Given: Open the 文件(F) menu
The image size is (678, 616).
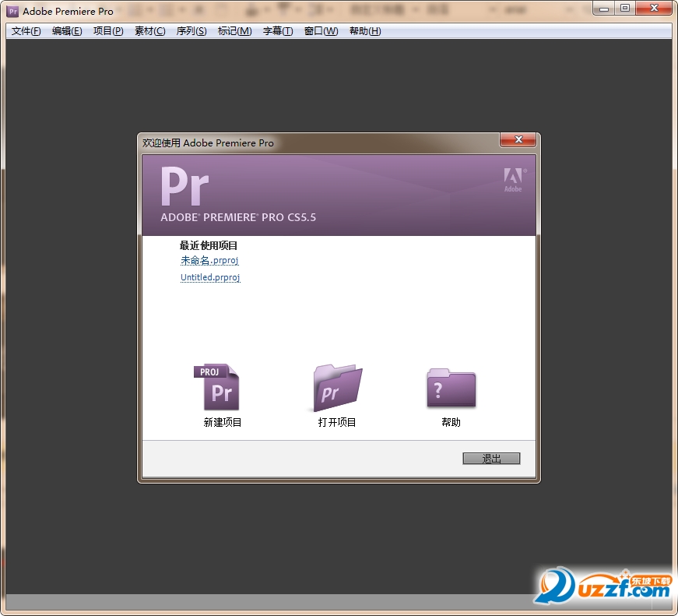Looking at the screenshot, I should 26,31.
